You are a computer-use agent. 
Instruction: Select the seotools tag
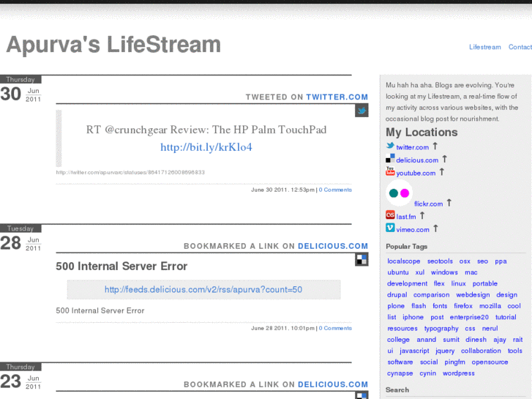coord(440,261)
